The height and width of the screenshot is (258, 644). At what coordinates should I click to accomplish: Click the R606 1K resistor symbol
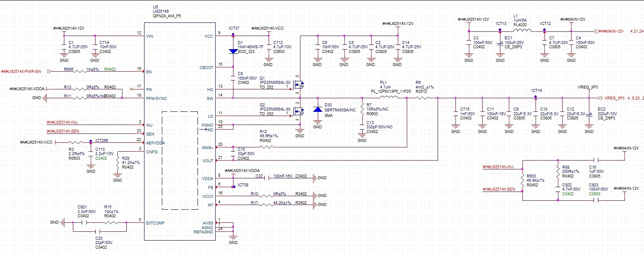[x=80, y=72]
